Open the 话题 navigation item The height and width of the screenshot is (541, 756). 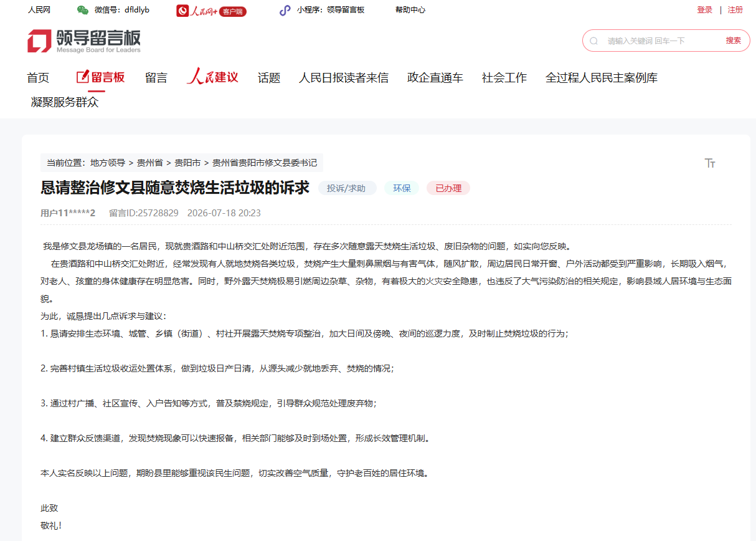(269, 78)
